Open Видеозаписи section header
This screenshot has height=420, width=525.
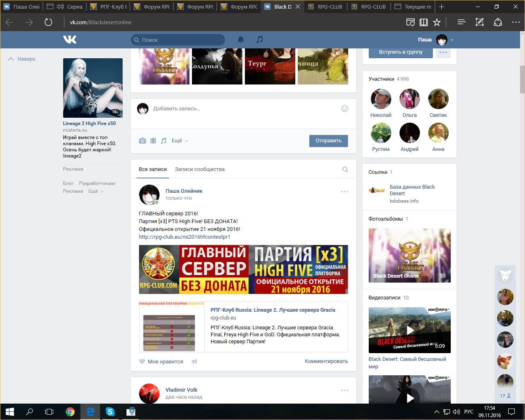click(x=388, y=298)
